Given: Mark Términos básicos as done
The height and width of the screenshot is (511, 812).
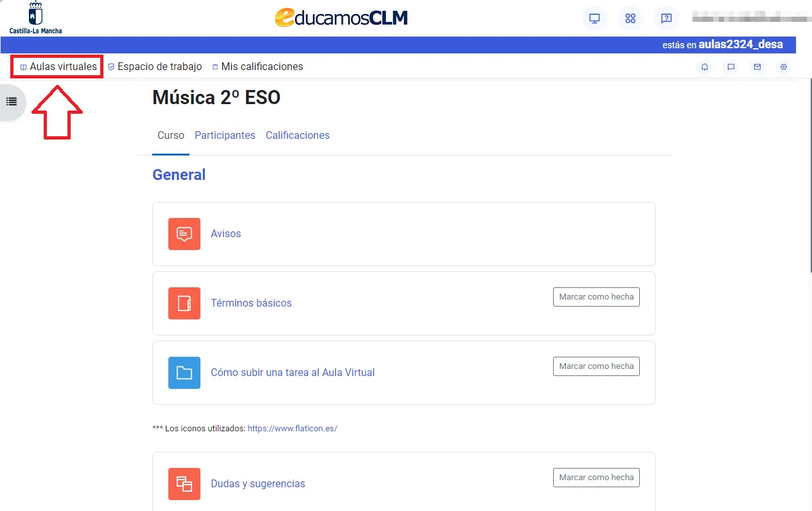Looking at the screenshot, I should click(x=596, y=296).
